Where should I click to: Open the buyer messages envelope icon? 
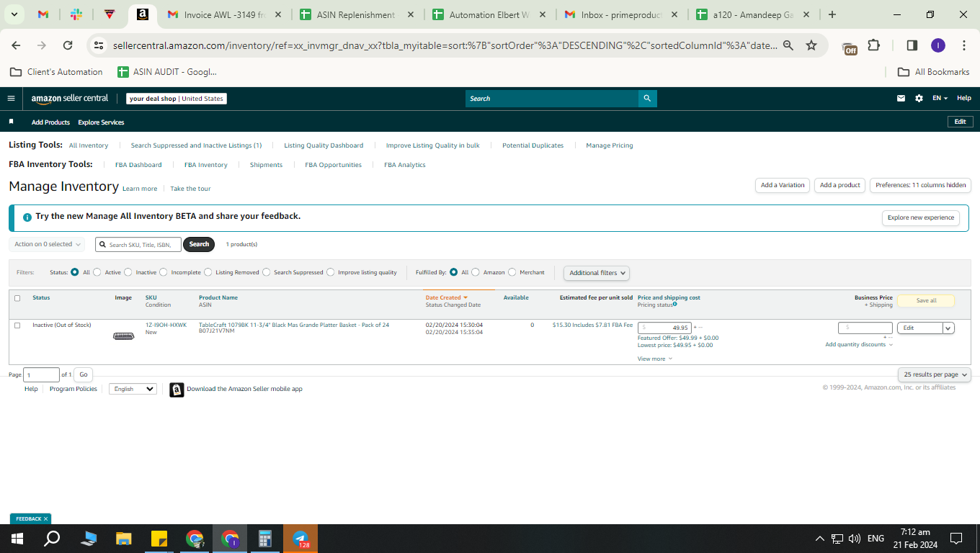[901, 99]
